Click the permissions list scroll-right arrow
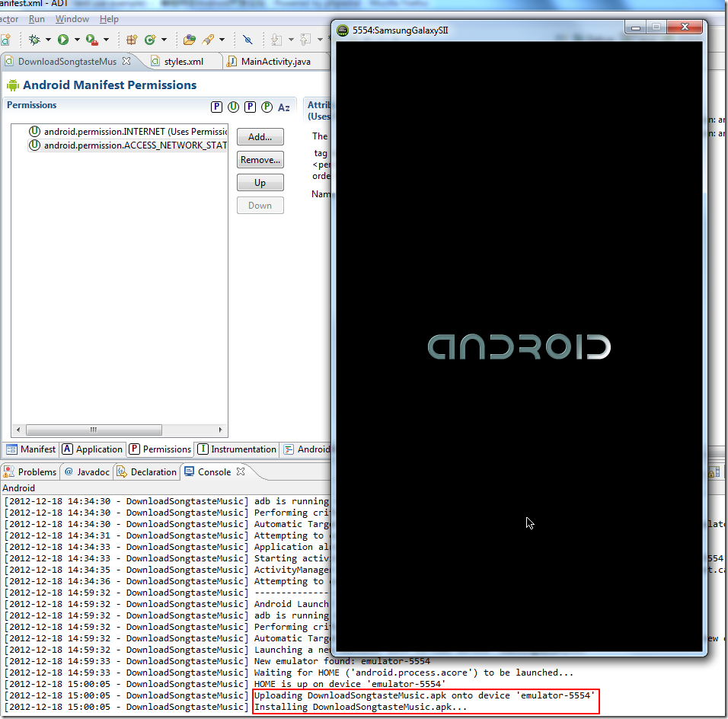Viewport: 728px width, 719px height. (221, 430)
